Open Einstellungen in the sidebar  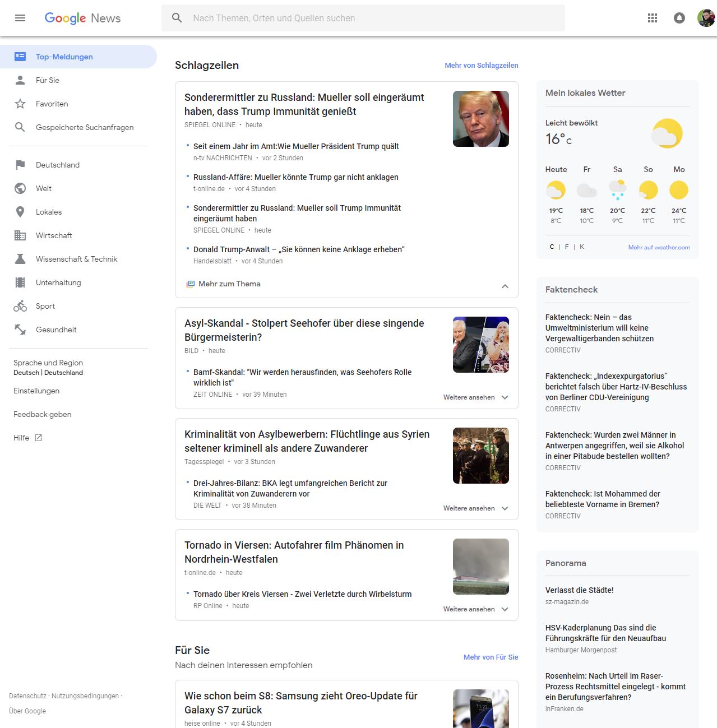pyautogui.click(x=36, y=391)
